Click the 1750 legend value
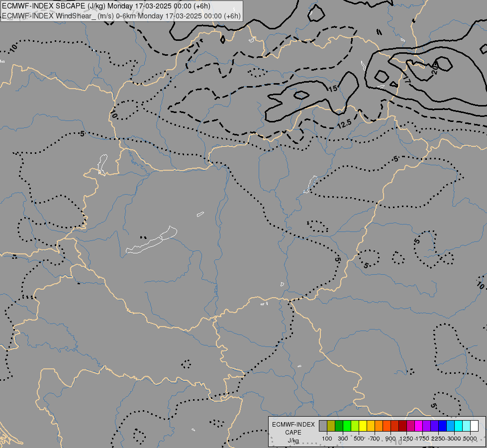Viewport: 487px width, 448px height. 422,439
